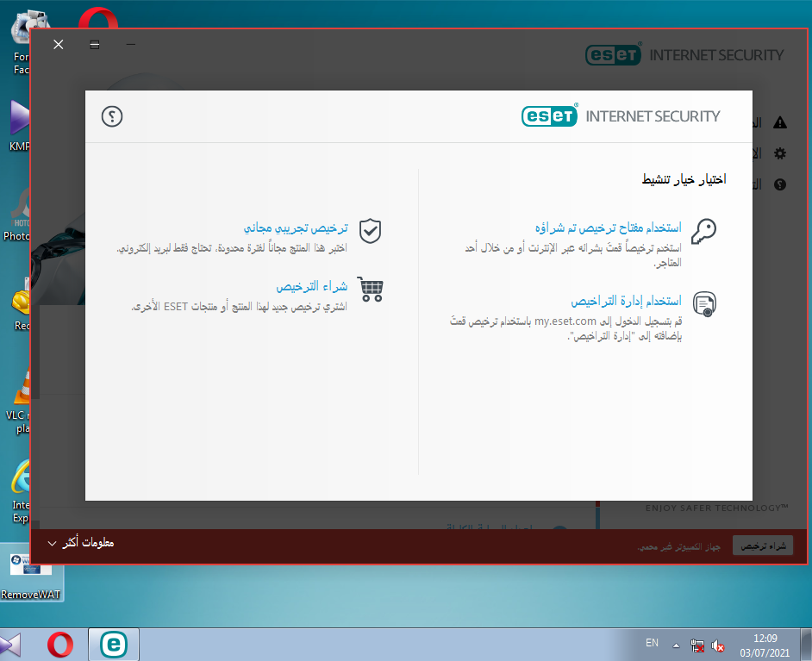Viewport: 812px width, 661px height.
Task: Click the muted volume tray icon
Action: click(718, 645)
